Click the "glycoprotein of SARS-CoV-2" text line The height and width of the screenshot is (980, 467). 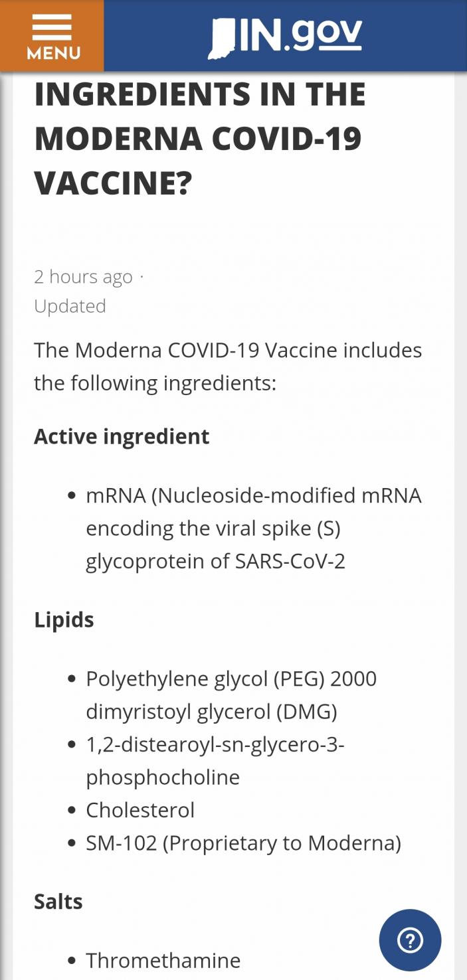(x=215, y=562)
